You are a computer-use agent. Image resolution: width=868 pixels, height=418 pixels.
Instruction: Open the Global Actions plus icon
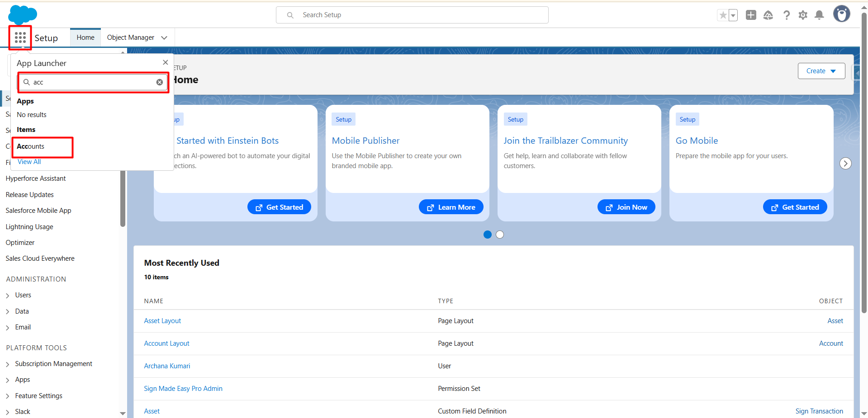point(751,15)
